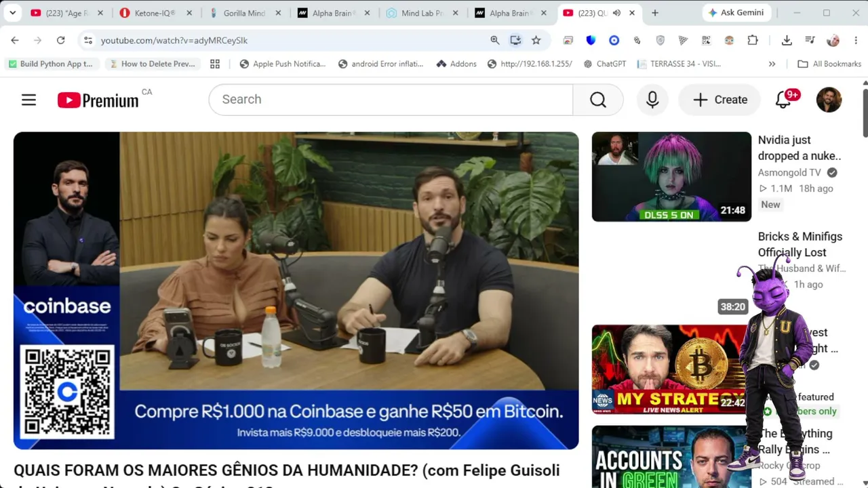Screen dimensions: 868x488
Task: Open the QR code extension
Action: [706, 41]
